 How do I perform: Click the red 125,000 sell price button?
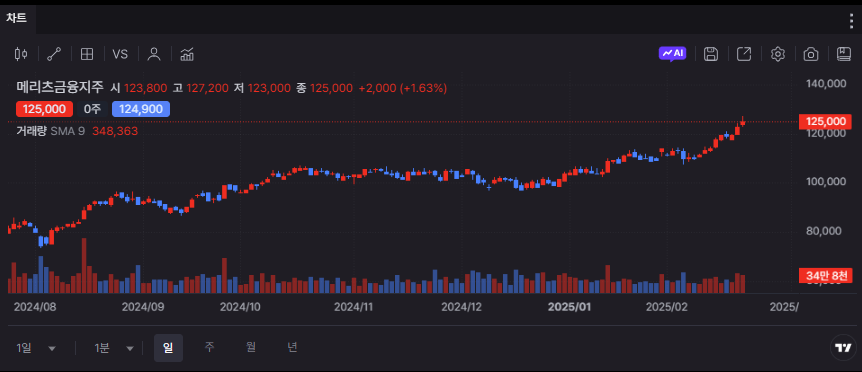point(45,109)
